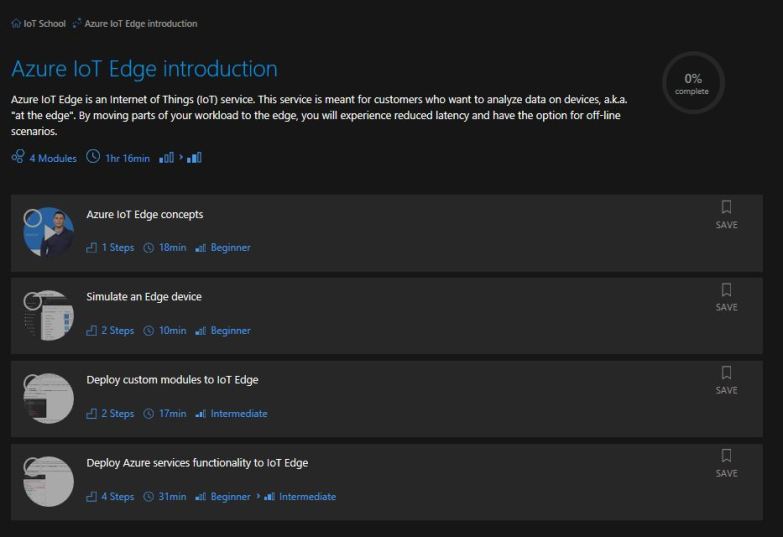Click the 10min duration text
Image resolution: width=783 pixels, height=537 pixels.
pos(172,331)
